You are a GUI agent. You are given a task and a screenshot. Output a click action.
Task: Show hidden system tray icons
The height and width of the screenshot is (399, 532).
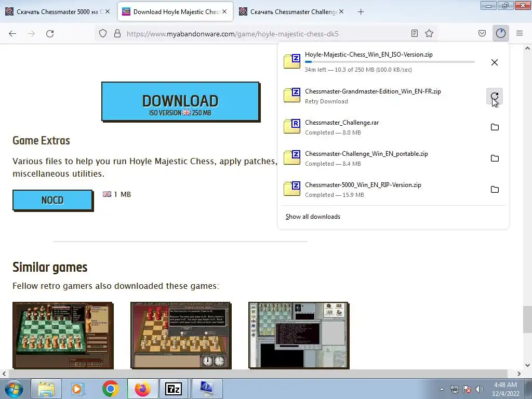442,389
